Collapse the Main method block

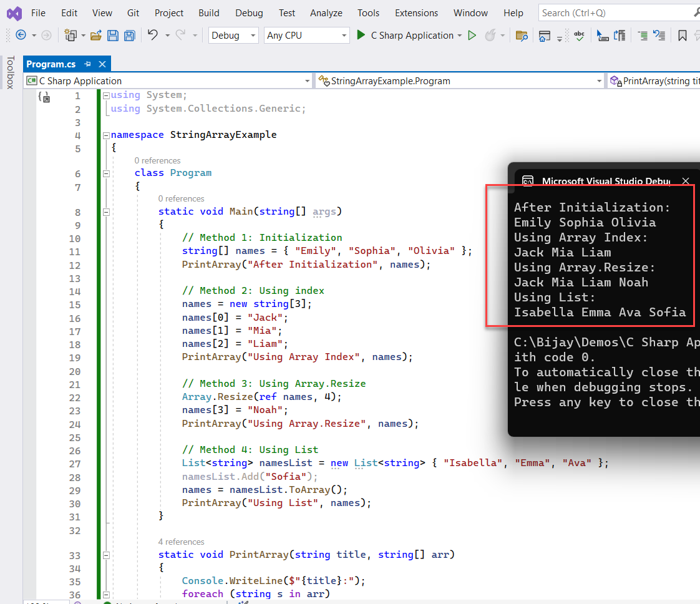[106, 212]
